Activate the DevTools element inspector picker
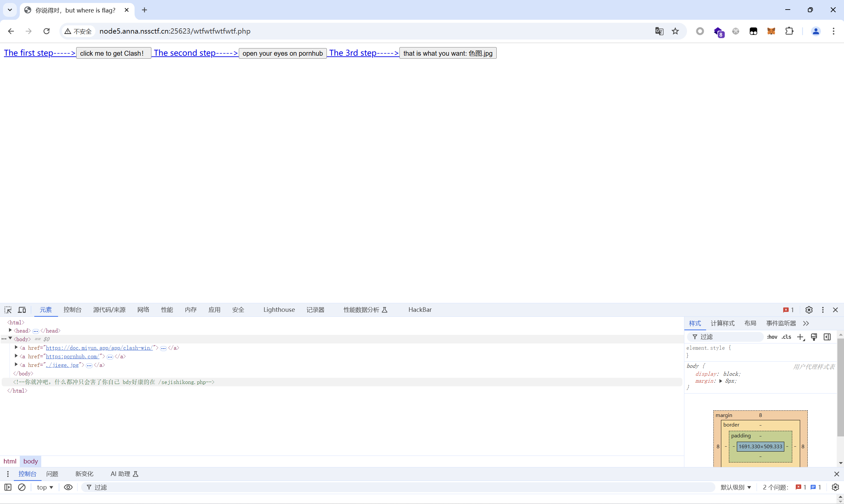 coord(8,310)
